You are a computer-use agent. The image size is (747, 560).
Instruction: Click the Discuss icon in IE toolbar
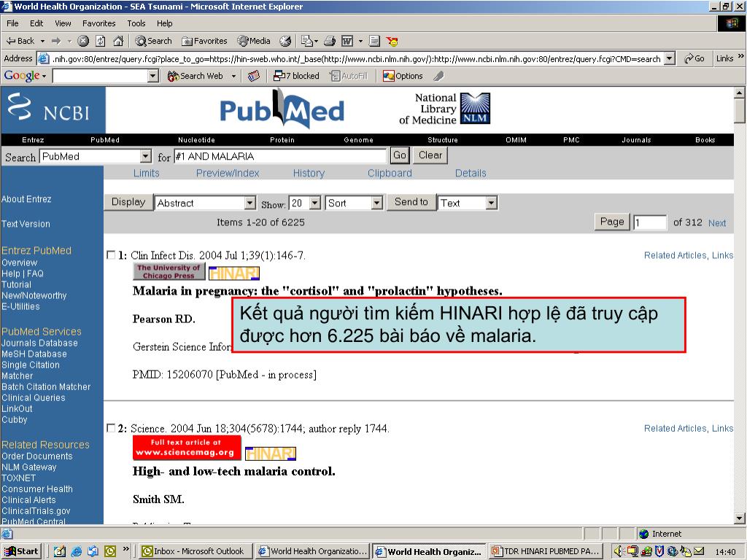(374, 41)
